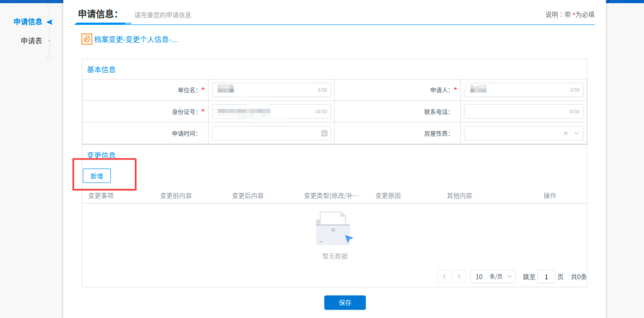This screenshot has height=318, width=644.
Task: Click the blue arrow beside 申请信息
Action: (49, 22)
